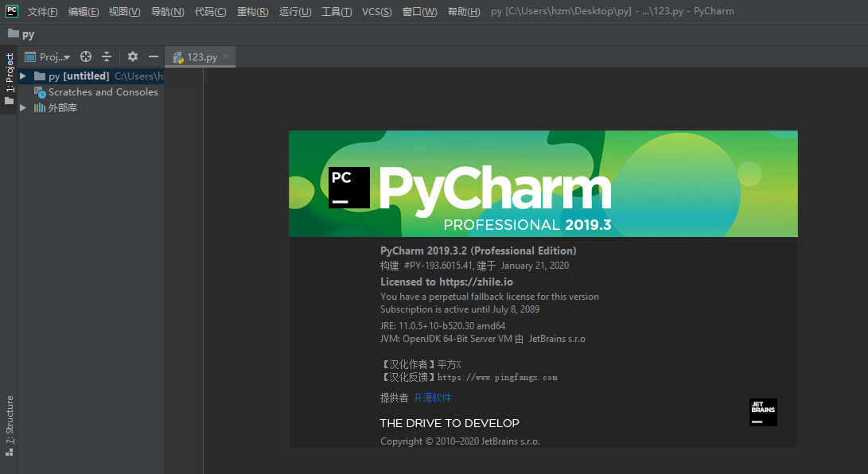
Task: Click the Structure tab grid icon
Action: coord(9,451)
